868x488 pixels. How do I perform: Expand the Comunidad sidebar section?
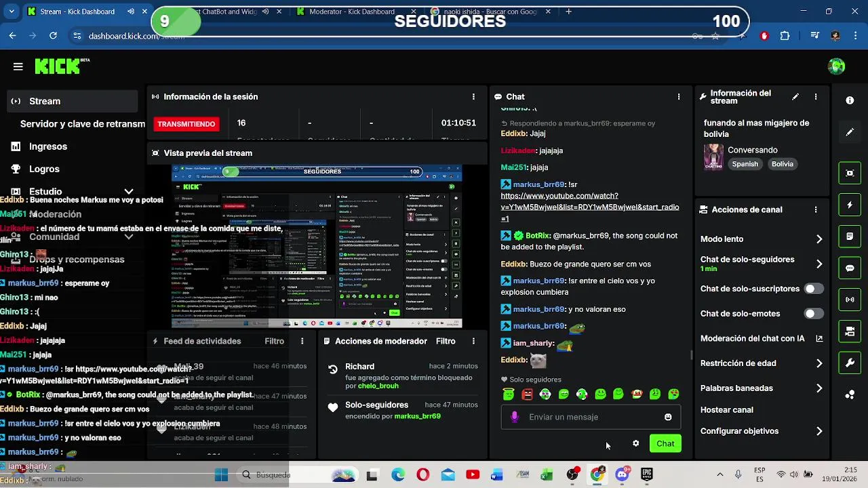pyautogui.click(x=129, y=237)
